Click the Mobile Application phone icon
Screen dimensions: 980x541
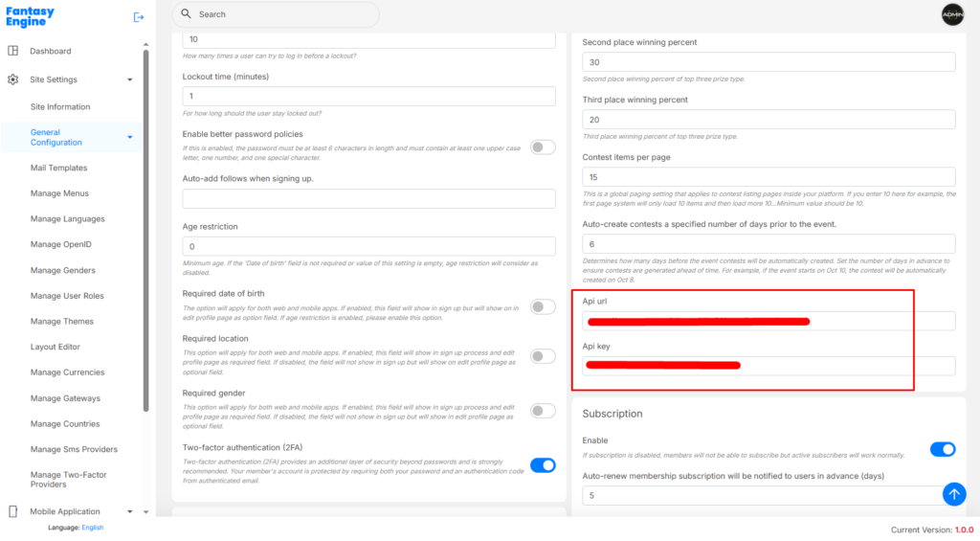coord(12,511)
